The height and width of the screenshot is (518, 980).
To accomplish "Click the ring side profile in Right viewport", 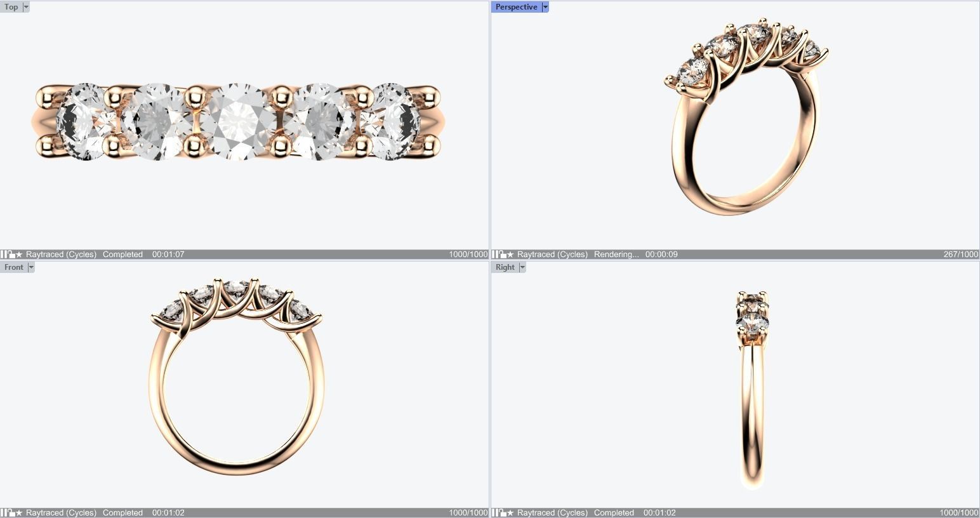I will pyautogui.click(x=753, y=390).
